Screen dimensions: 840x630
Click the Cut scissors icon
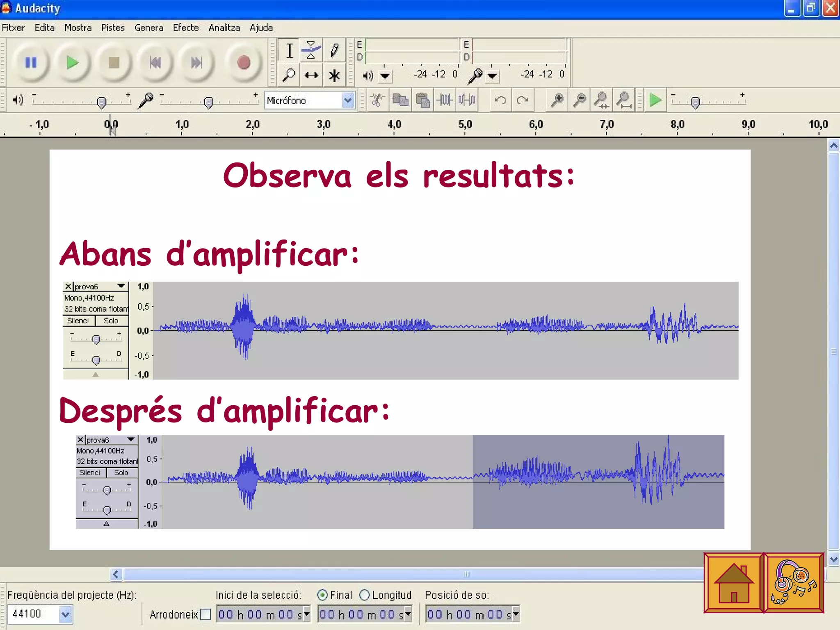[377, 100]
